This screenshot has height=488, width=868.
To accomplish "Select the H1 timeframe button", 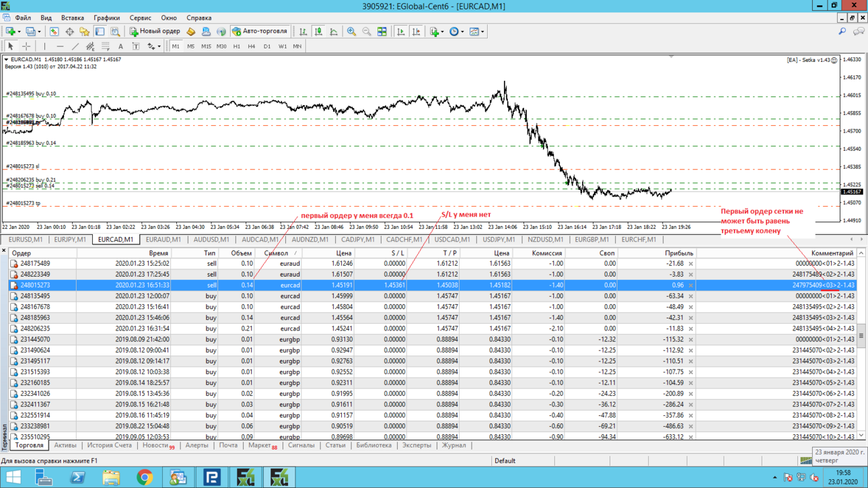I will (236, 46).
